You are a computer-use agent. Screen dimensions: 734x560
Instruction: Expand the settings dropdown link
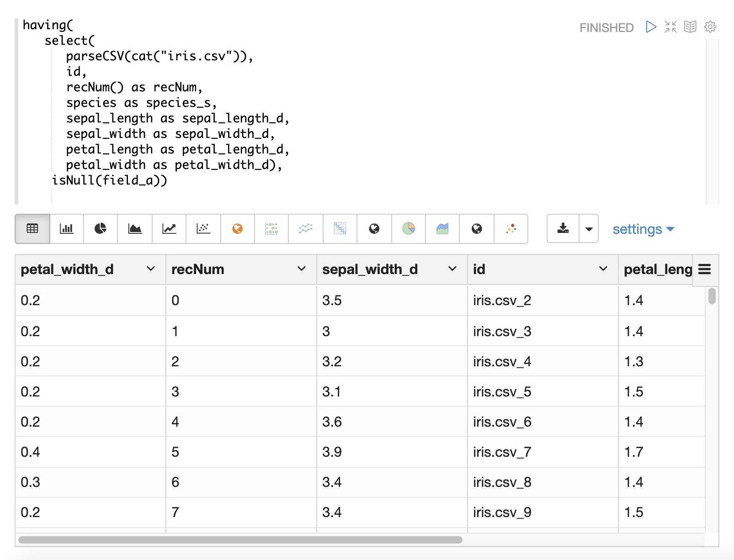point(643,229)
